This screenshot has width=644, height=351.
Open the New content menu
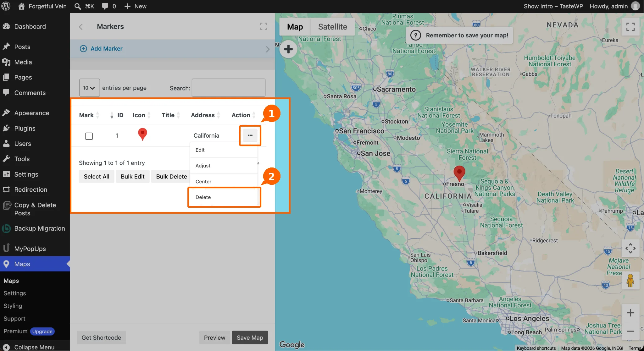pos(136,6)
